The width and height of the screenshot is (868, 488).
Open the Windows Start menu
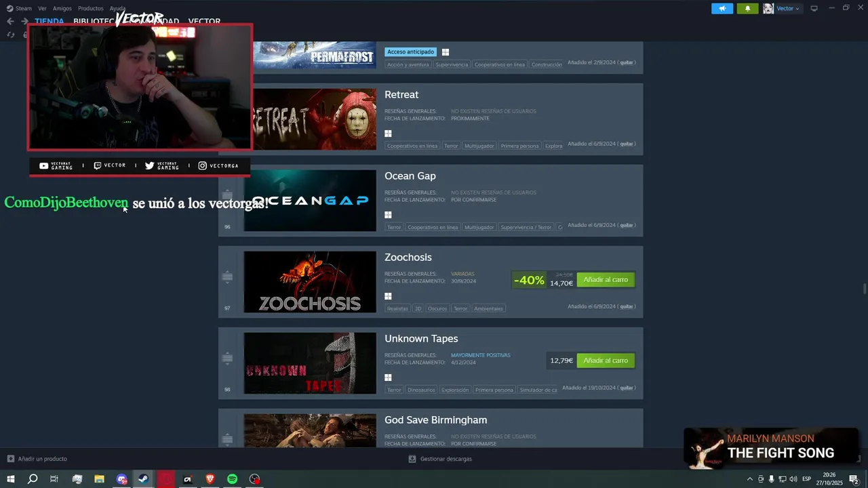click(x=10, y=479)
